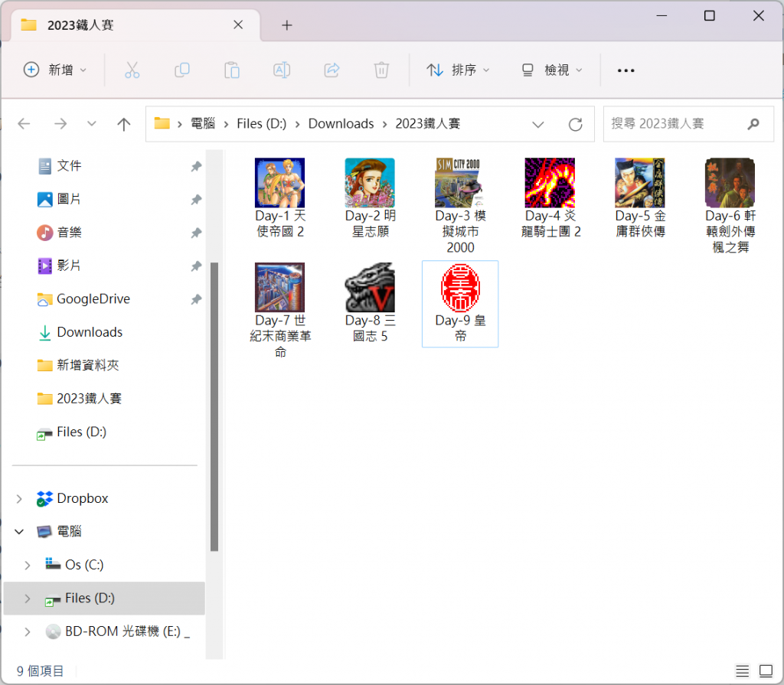Unpin GoogleDrive using its pin icon
Screen dimensions: 784x685
pos(196,299)
